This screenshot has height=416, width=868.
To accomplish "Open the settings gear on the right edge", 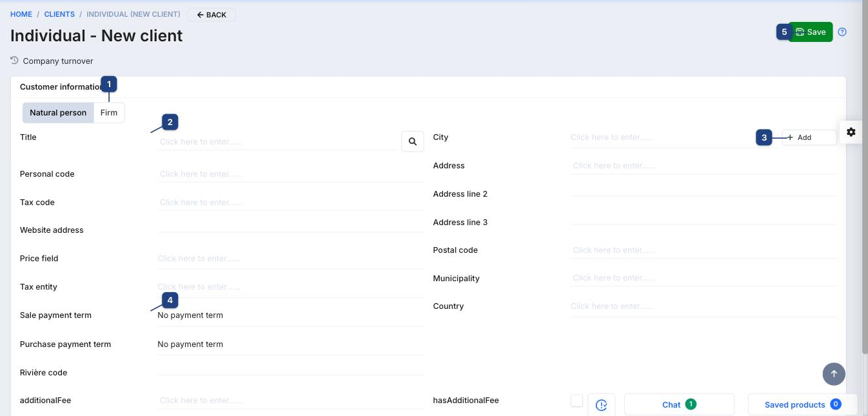I will coord(851,132).
